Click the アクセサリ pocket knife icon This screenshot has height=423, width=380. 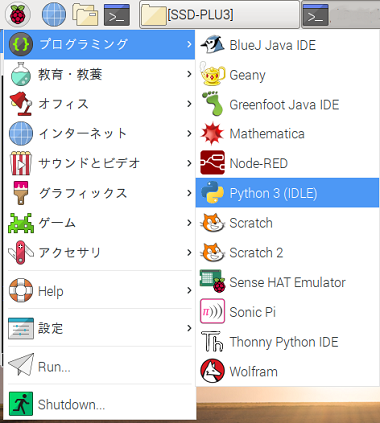(21, 252)
